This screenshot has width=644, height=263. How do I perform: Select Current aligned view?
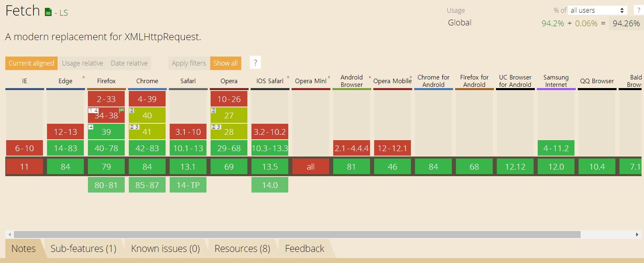(x=31, y=63)
